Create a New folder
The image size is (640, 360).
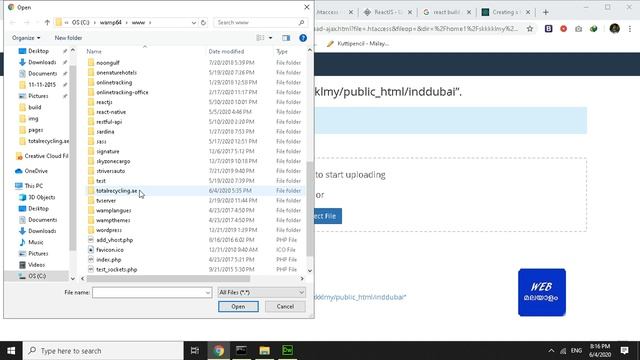coord(68,38)
